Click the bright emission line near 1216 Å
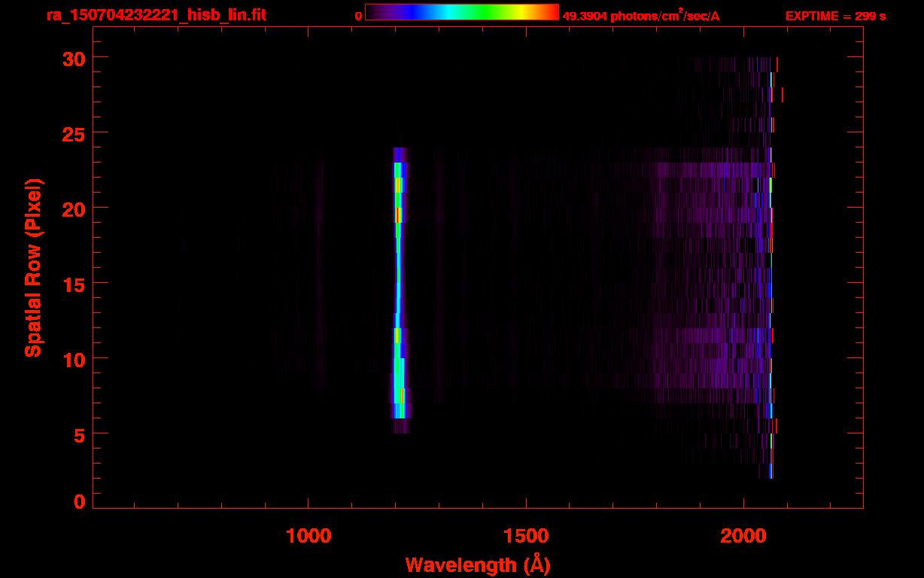 (399, 290)
